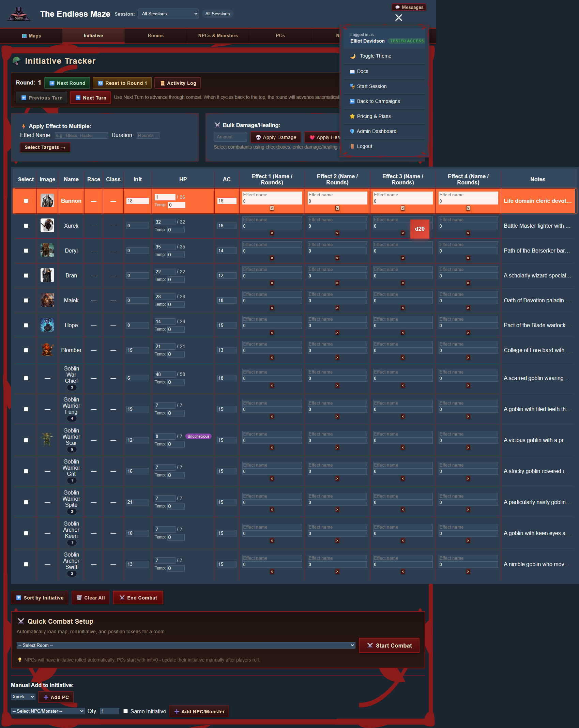Click the shield icon for Admin Dashboard

(x=352, y=131)
